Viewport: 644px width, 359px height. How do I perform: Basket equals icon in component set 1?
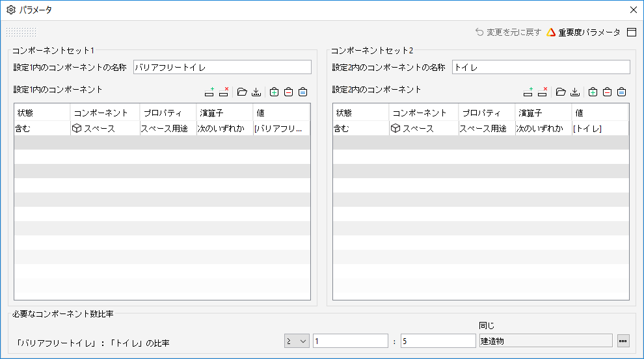point(303,92)
